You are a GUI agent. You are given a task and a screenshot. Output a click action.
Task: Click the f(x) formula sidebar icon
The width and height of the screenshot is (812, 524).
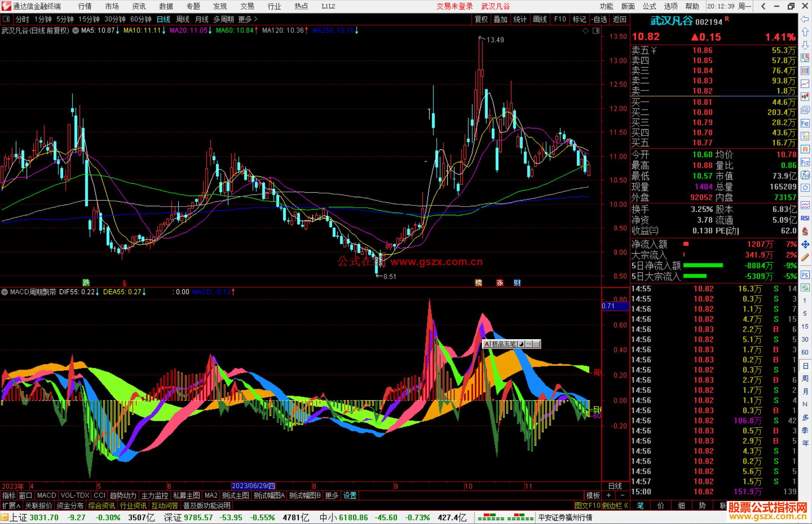pyautogui.click(x=805, y=175)
